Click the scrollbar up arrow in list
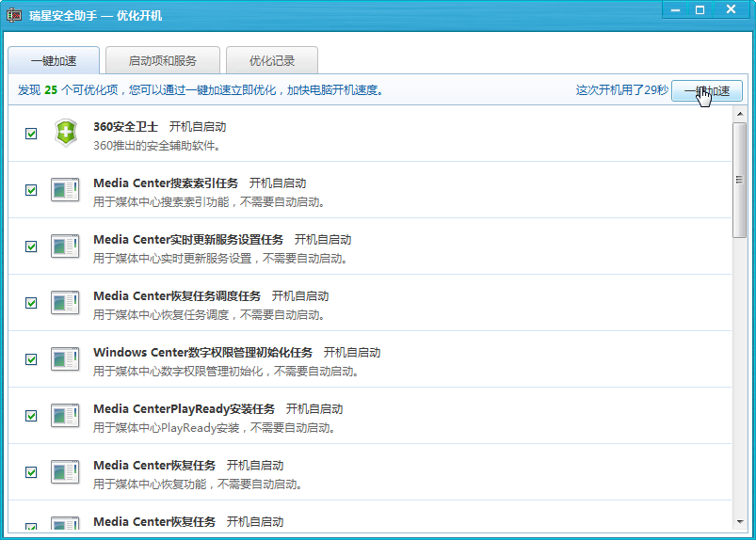This screenshot has width=756, height=540. tap(740, 115)
